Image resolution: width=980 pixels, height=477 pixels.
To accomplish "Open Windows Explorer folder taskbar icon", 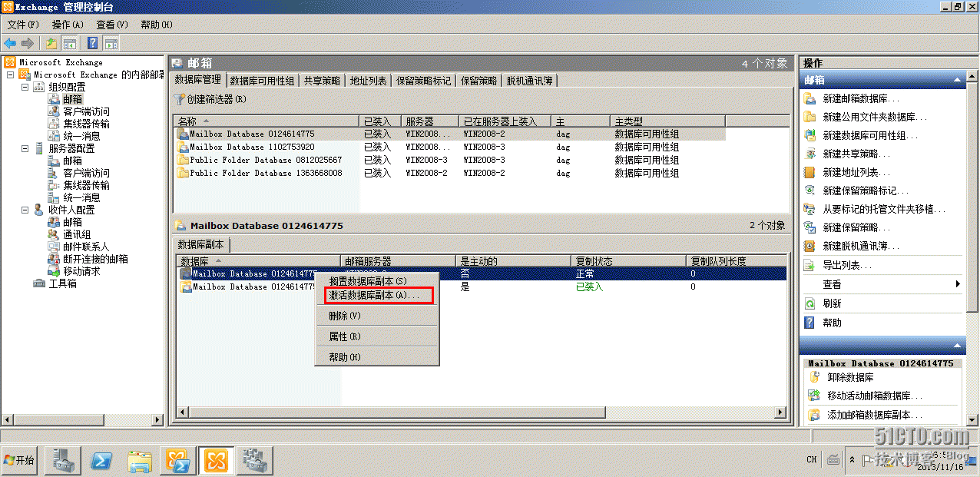I will (141, 460).
